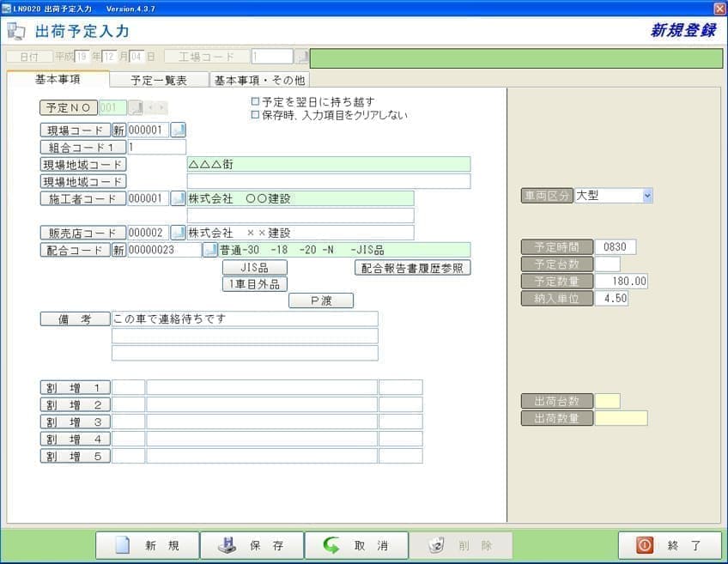728x564 pixels.
Task: Click the 終了 (exit) button
Action: 670,546
